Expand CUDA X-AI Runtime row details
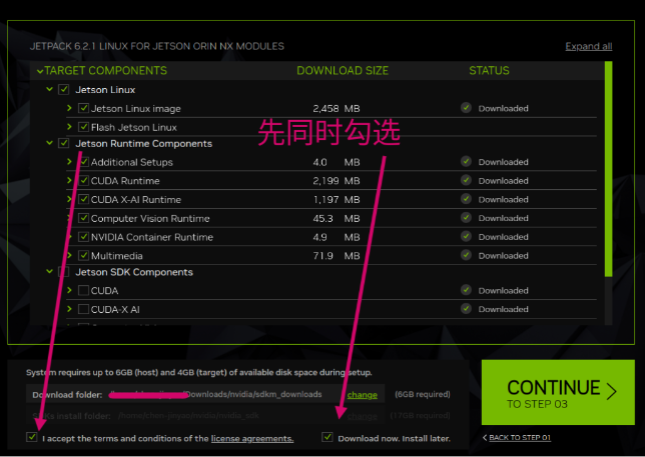The image size is (645, 457). tap(69, 199)
